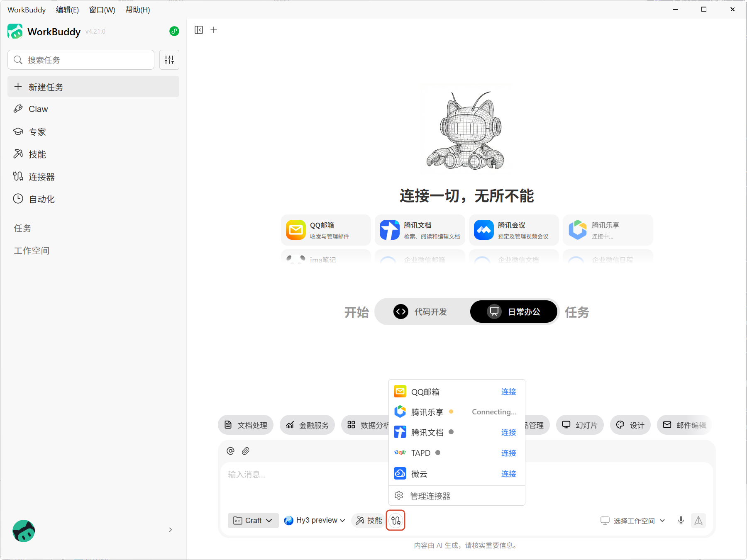Focus the 搜索任务 search field
This screenshot has width=747, height=560.
[81, 60]
